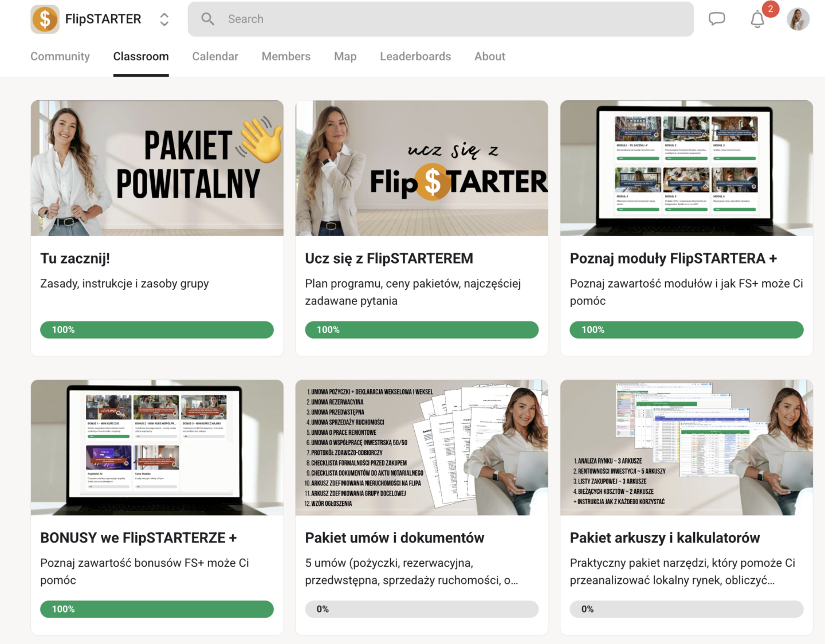Expand the FlipSTARTER group switcher arrows

click(164, 19)
